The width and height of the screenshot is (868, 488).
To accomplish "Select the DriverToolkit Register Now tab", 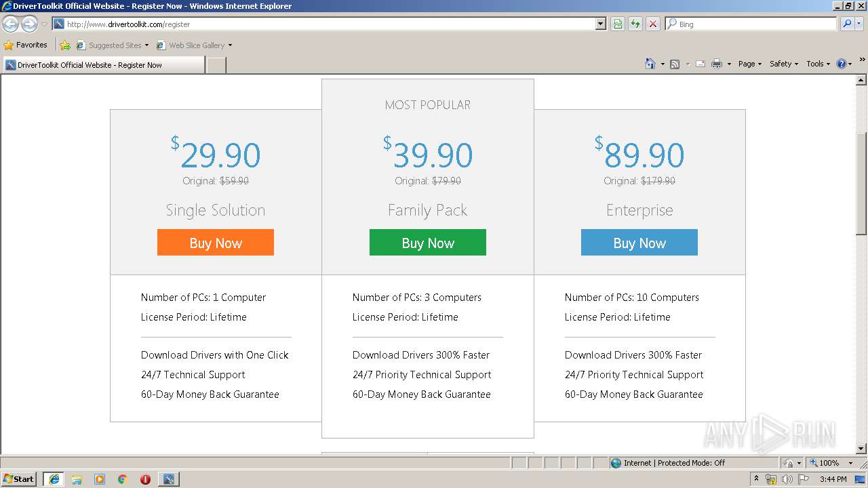I will click(103, 65).
